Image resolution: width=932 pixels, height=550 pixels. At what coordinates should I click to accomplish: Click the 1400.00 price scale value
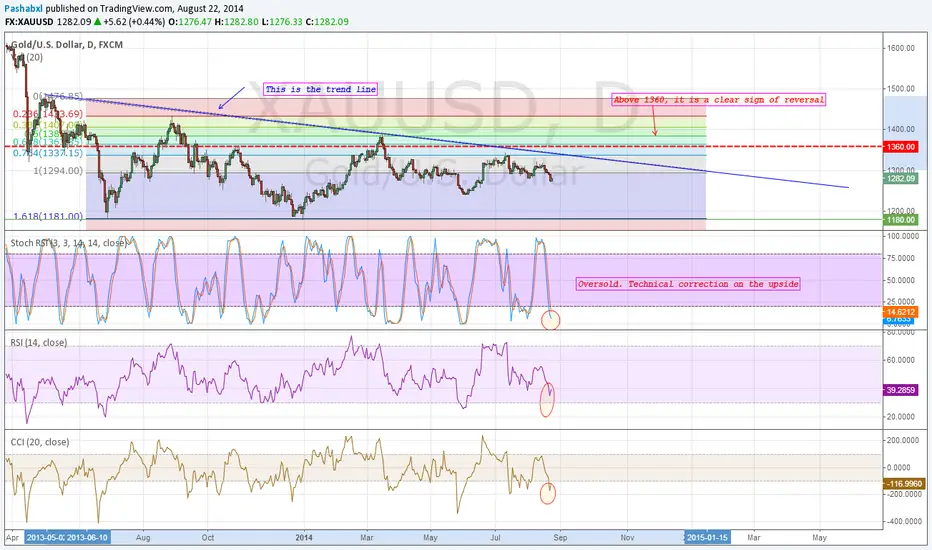(x=902, y=129)
